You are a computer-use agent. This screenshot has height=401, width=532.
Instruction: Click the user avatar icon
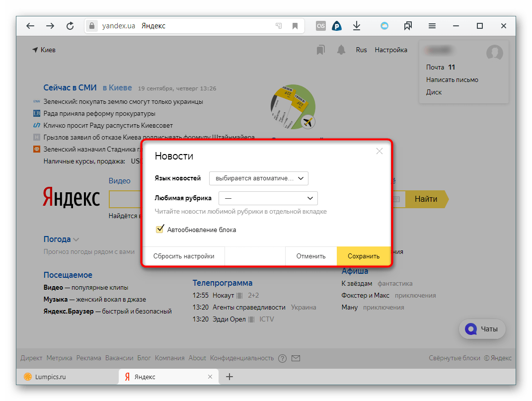point(494,52)
